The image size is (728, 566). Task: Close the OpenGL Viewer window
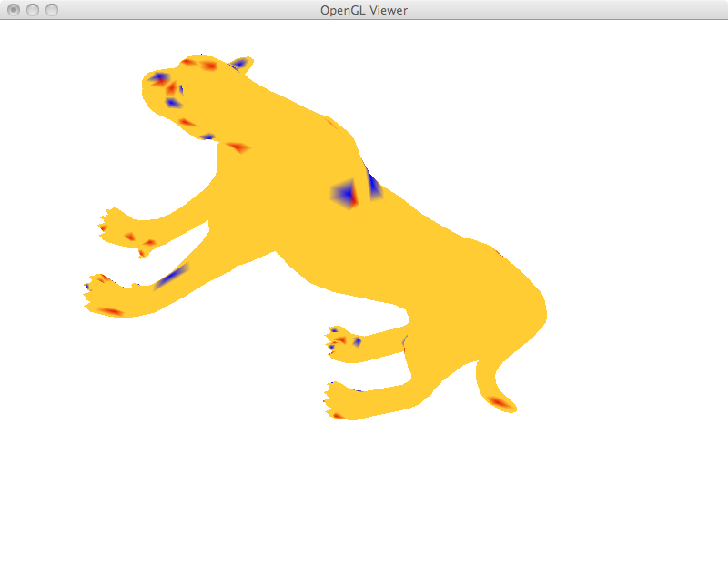pyautogui.click(x=14, y=10)
